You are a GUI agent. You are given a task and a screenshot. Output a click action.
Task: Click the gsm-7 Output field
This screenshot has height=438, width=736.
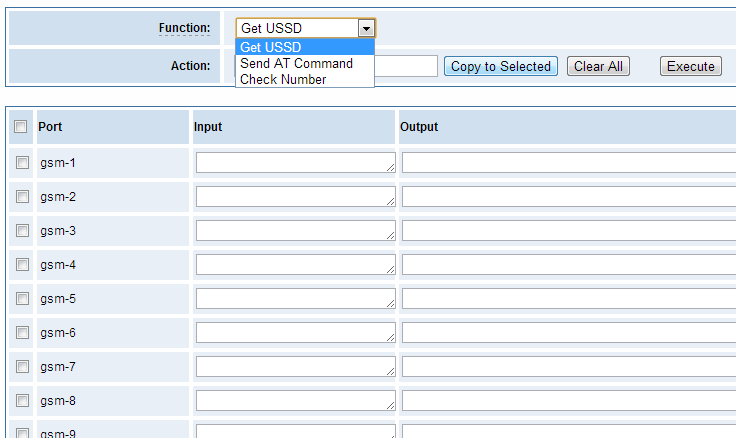[569, 366]
